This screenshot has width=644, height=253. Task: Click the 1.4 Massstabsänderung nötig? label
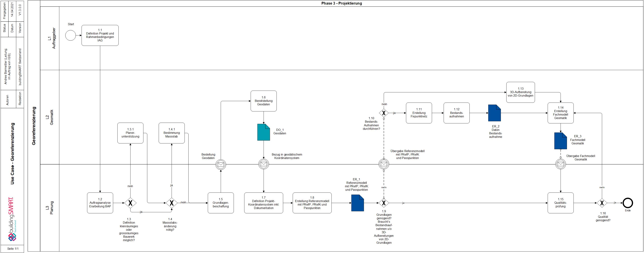(170, 225)
